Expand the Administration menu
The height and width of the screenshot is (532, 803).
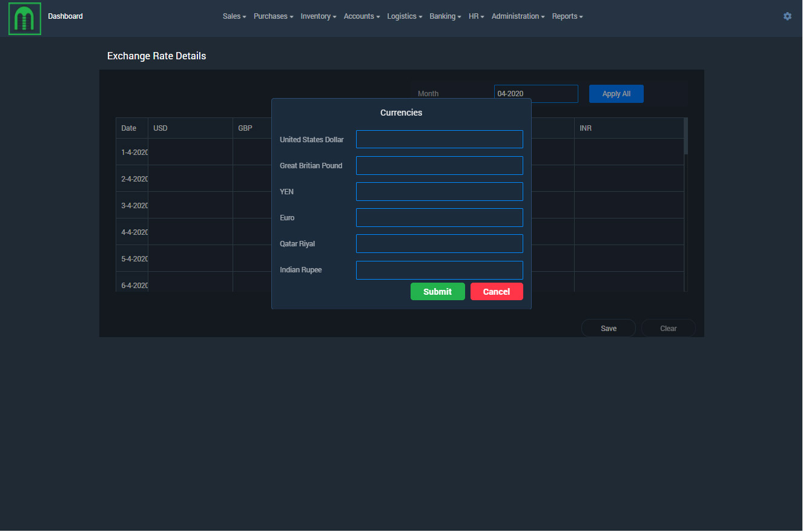click(x=518, y=16)
